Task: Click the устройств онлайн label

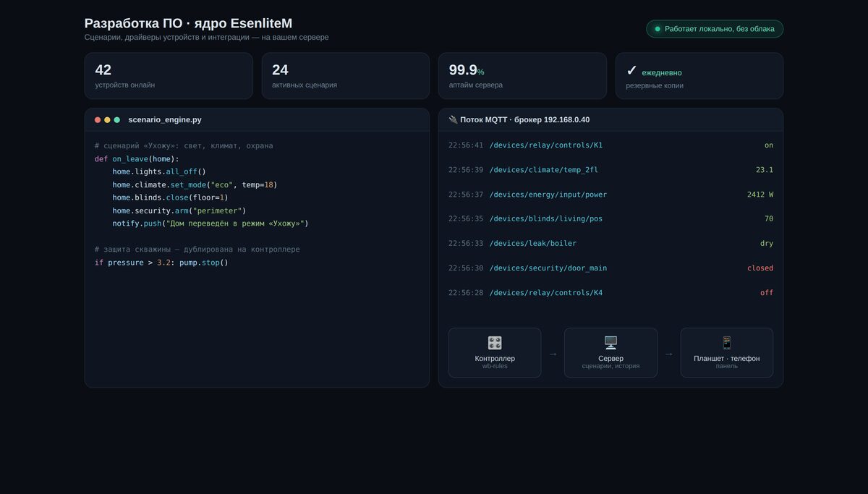Action: click(x=125, y=85)
